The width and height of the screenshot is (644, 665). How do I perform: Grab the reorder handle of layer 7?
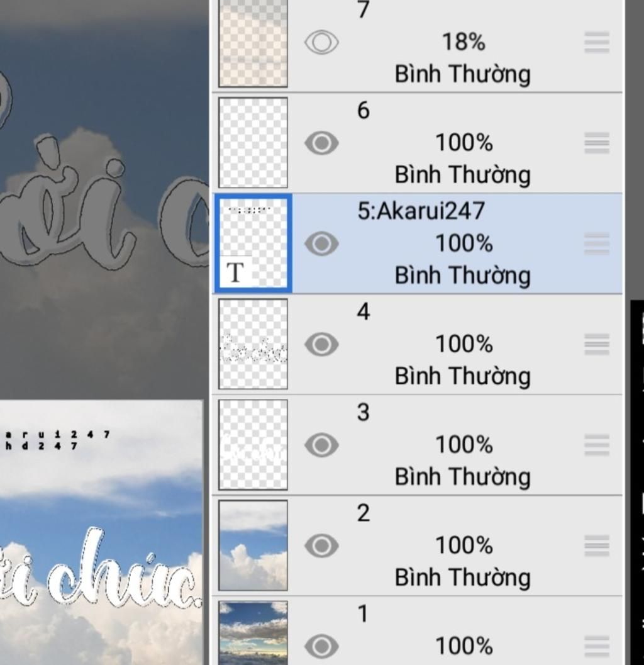click(596, 42)
